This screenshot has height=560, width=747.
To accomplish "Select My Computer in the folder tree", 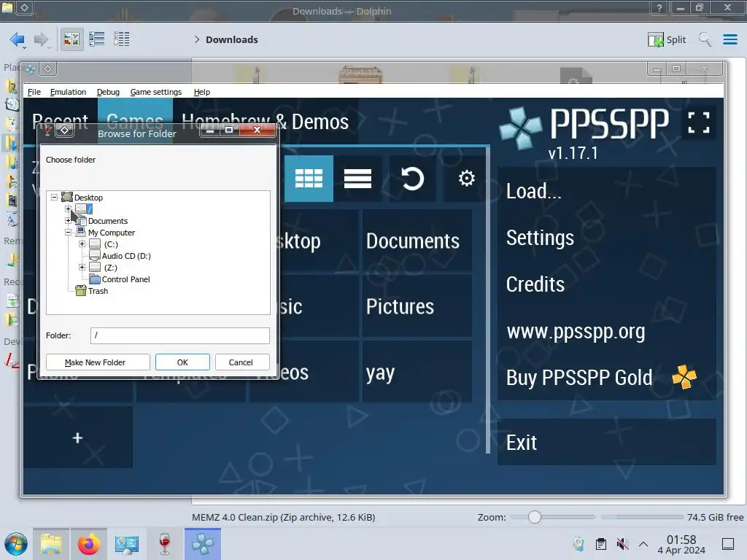I will click(112, 233).
